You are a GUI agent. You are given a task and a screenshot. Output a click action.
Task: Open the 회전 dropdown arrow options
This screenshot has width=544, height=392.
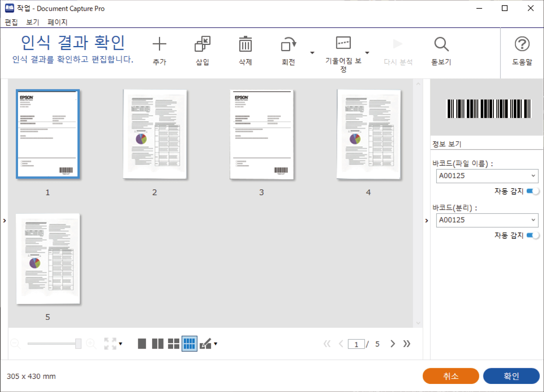[x=312, y=53]
